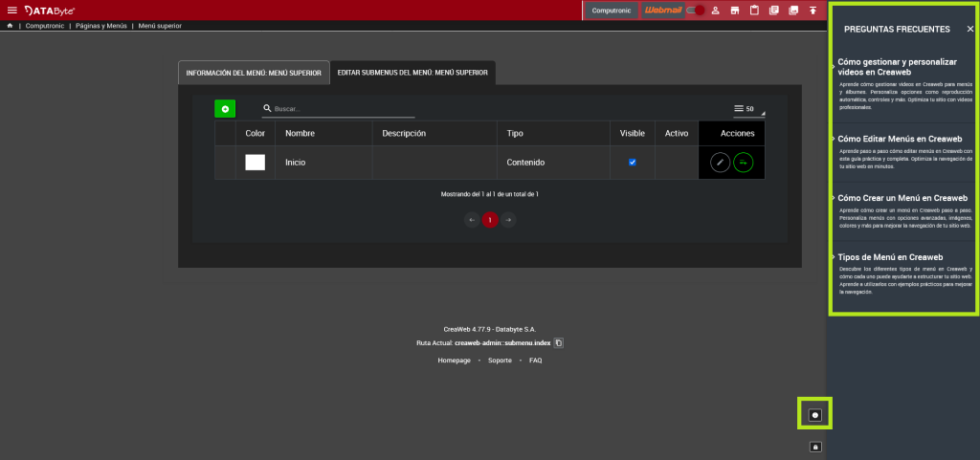Open the rows-per-page dropdown showing 50

pyautogui.click(x=743, y=109)
